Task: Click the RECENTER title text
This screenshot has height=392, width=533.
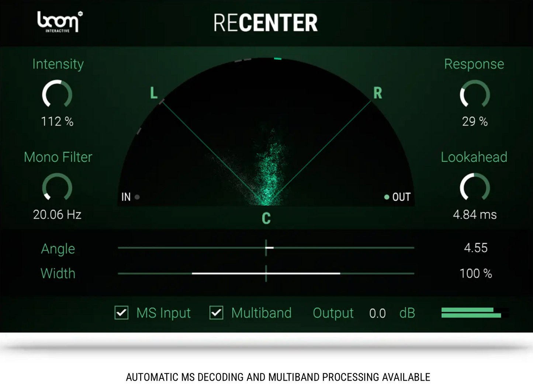Action: tap(266, 22)
